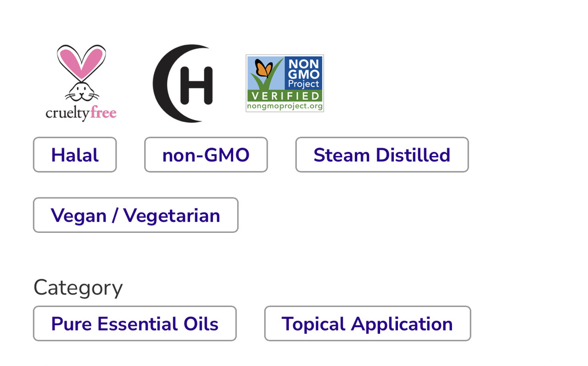Click the bold H letter inside the crescent
The image size is (588, 366).
196,85
